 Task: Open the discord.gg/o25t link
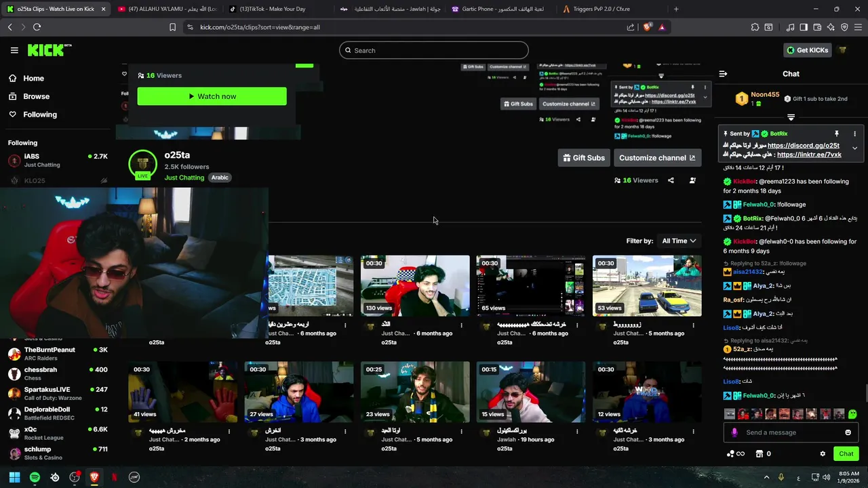click(x=804, y=146)
